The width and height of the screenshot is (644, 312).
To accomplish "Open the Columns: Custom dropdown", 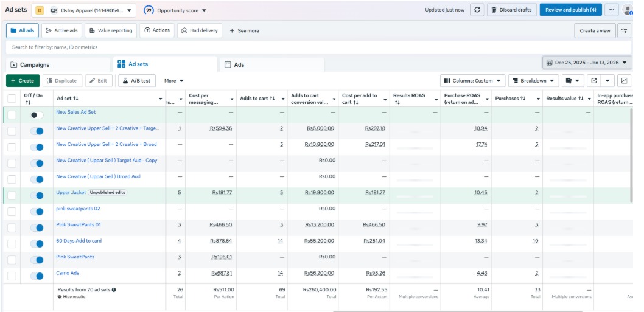I will tap(473, 81).
